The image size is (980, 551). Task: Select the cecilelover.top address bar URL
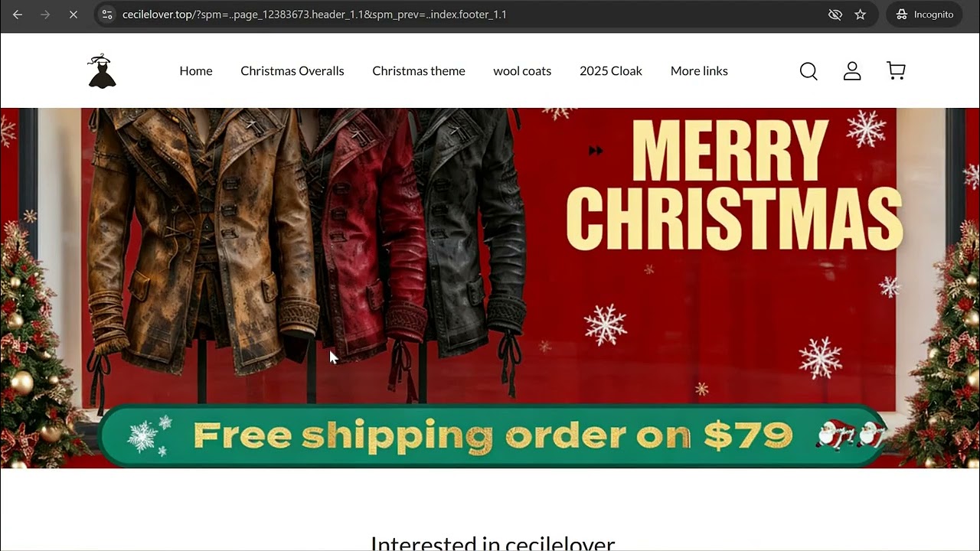pos(314,15)
